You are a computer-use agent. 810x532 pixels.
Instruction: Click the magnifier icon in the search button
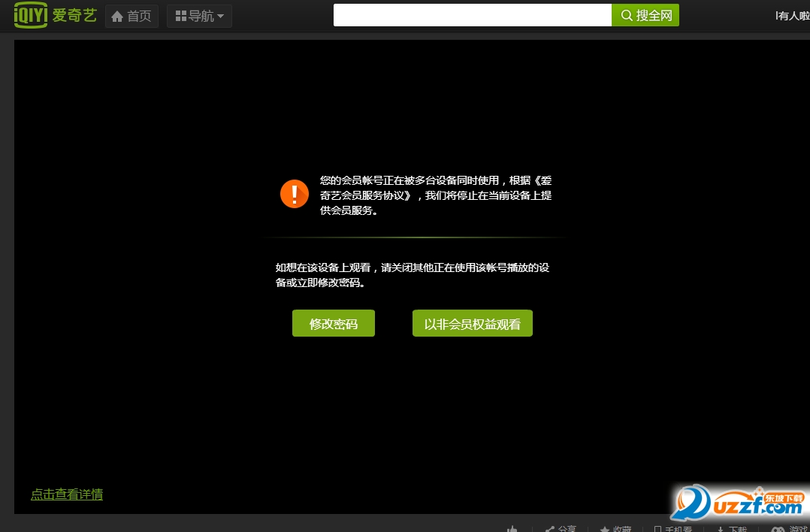[626, 15]
